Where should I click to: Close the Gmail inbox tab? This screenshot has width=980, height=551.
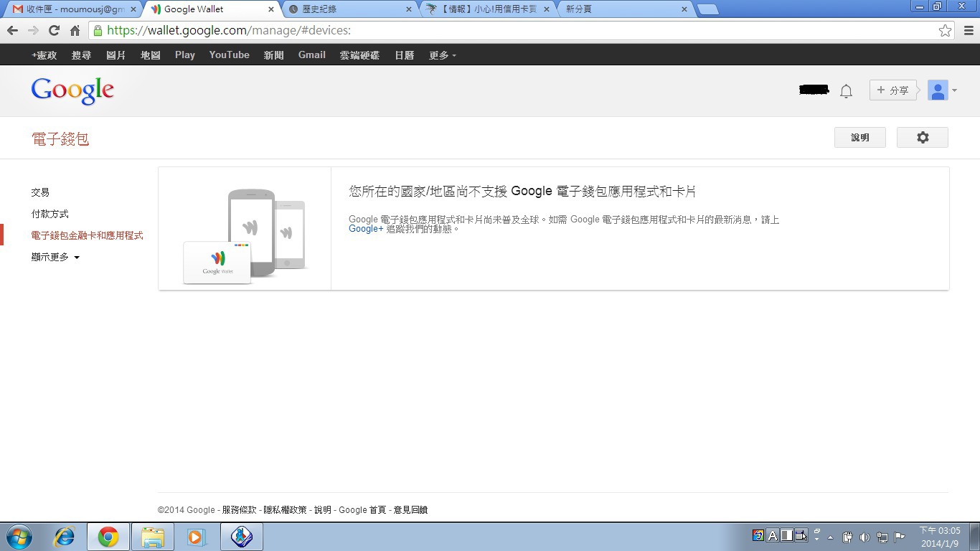(133, 9)
